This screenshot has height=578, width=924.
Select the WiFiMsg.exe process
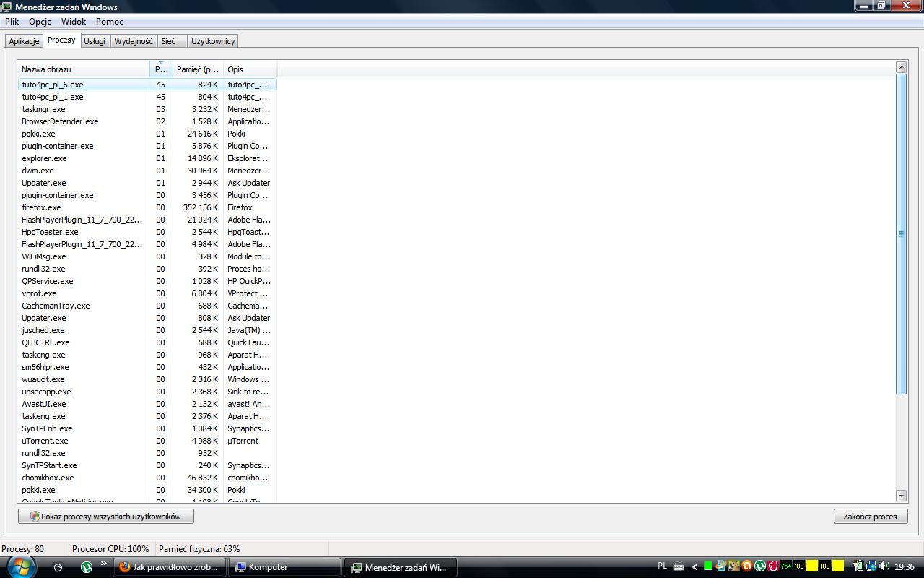click(147, 256)
